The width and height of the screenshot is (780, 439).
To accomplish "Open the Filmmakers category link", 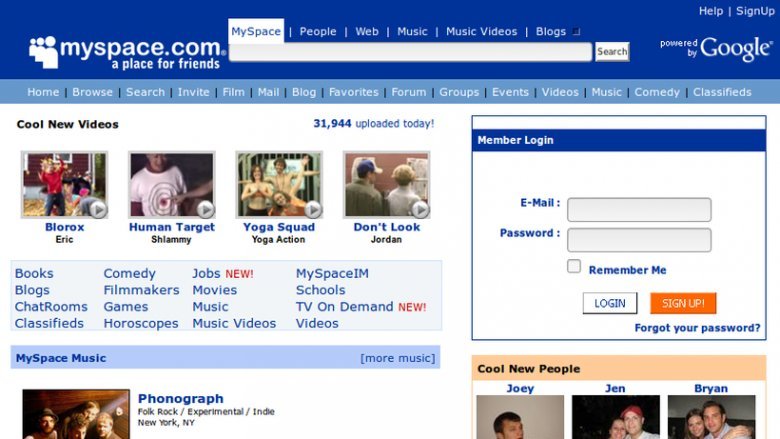I will pos(141,290).
